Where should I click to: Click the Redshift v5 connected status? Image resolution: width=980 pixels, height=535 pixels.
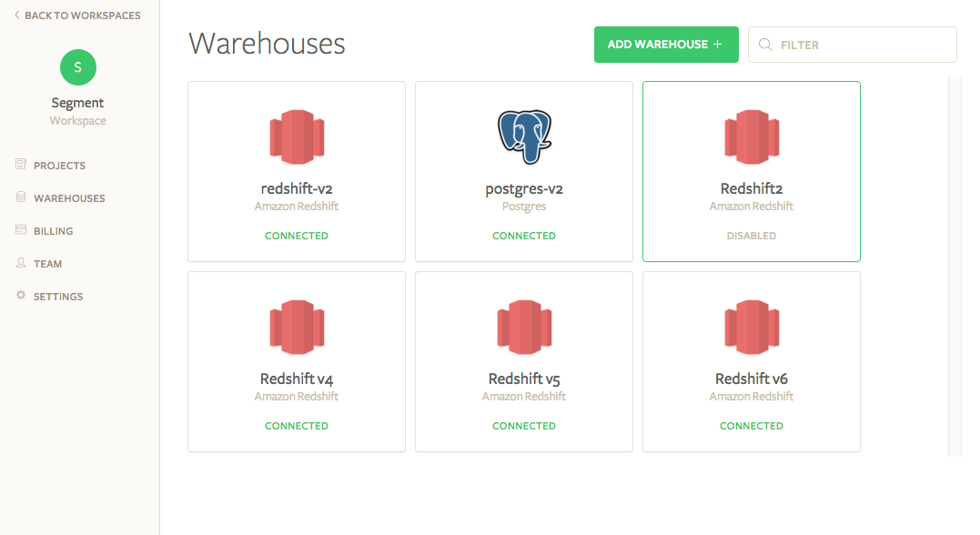coord(524,426)
